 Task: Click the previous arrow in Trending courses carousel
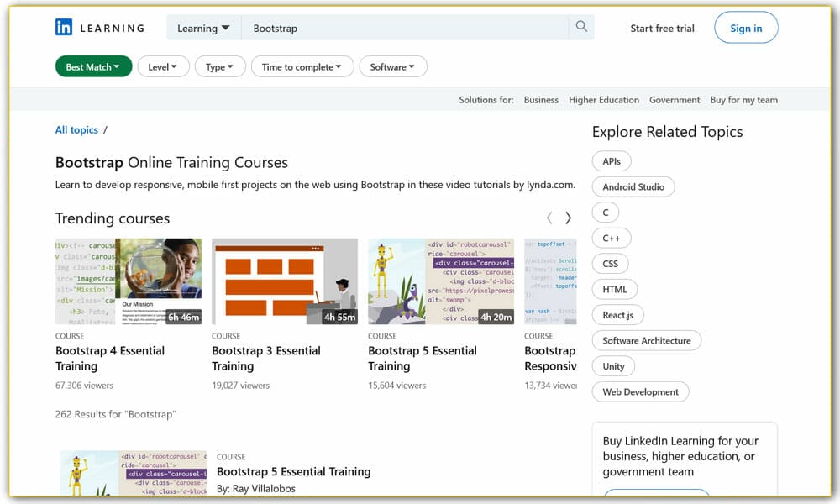tap(549, 218)
